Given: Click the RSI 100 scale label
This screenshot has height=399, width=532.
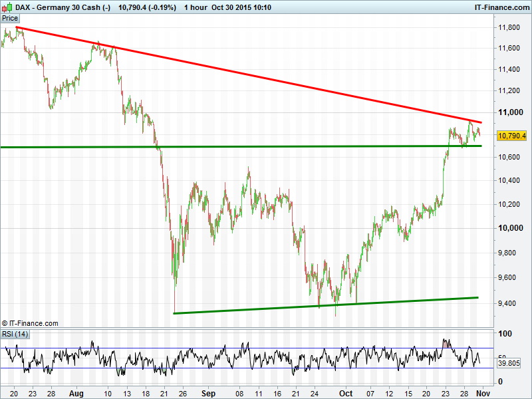Looking at the screenshot, I should (505, 334).
